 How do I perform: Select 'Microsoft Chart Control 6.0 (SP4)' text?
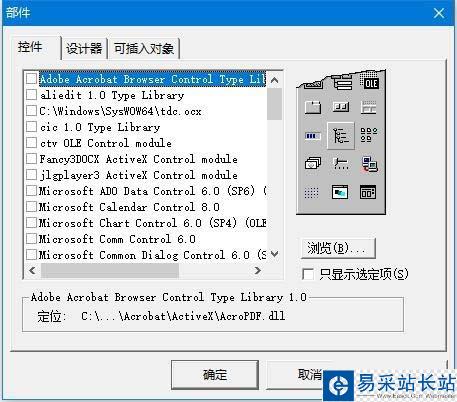138,223
